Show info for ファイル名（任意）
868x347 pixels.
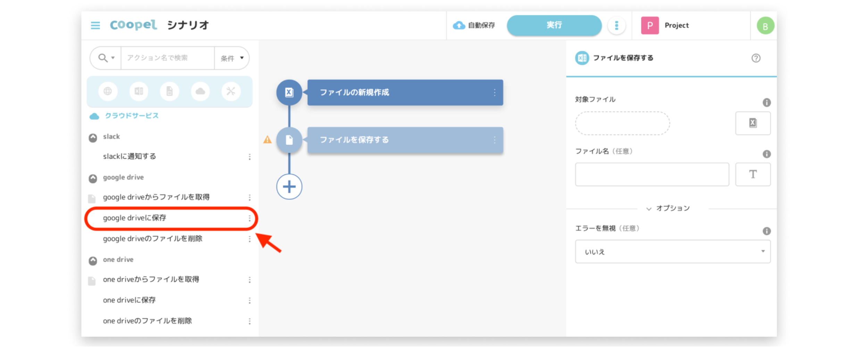pos(767,154)
